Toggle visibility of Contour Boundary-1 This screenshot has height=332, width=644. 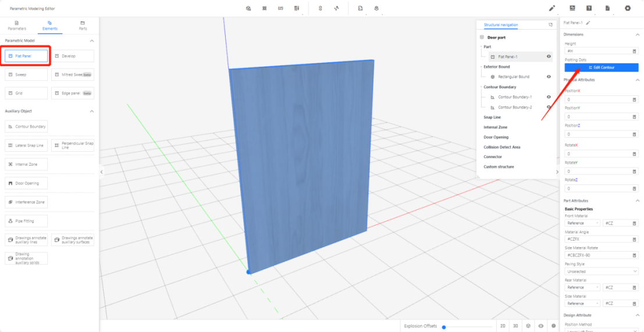[549, 97]
